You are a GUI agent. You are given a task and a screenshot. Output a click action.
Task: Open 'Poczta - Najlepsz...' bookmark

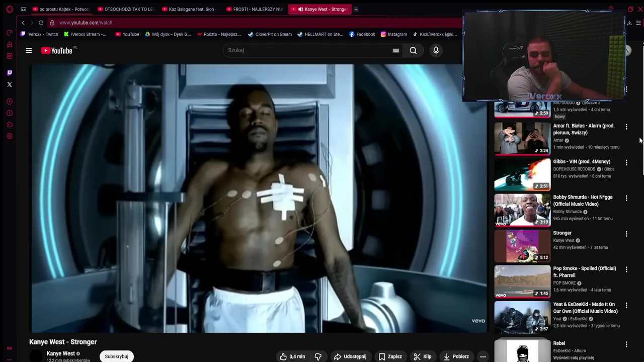coord(219,34)
